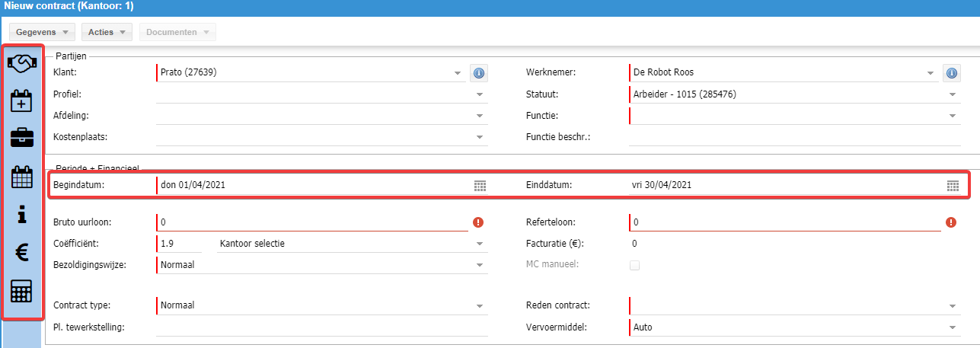Click the info 'i' sidebar icon
Screen dimensions: 980x348
[22, 216]
